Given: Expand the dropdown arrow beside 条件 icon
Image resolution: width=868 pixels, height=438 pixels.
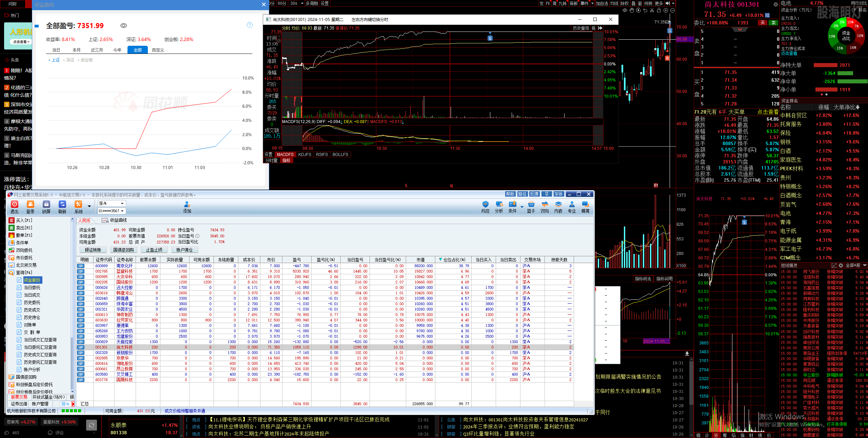Looking at the screenshot, I should click(x=522, y=206).
